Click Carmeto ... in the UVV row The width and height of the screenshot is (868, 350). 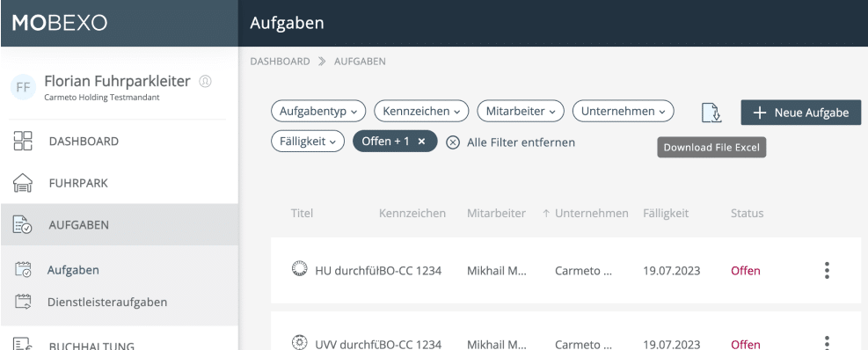pos(583,345)
